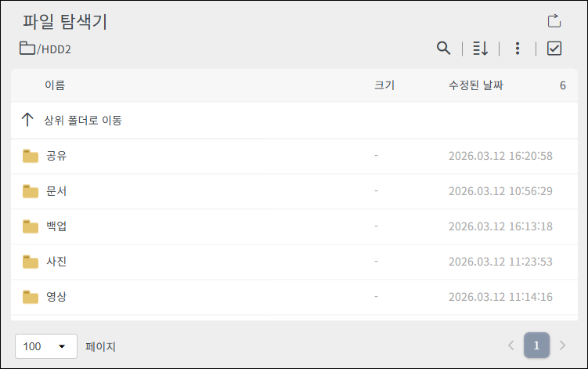Viewport: 588px width, 369px height.
Task: Select page 1 button
Action: pyautogui.click(x=536, y=345)
